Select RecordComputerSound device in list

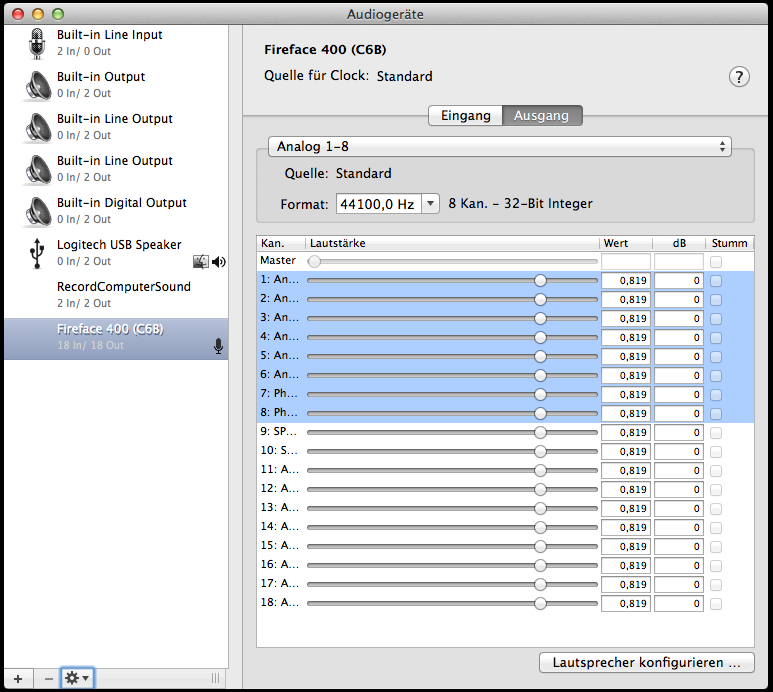point(116,297)
